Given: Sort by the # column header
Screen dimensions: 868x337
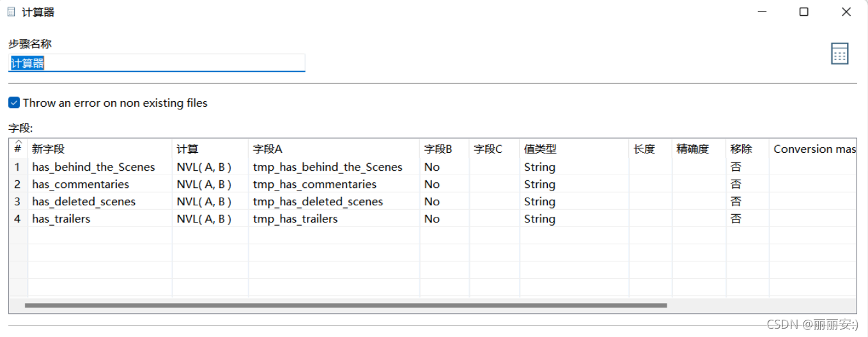Looking at the screenshot, I should (18, 148).
